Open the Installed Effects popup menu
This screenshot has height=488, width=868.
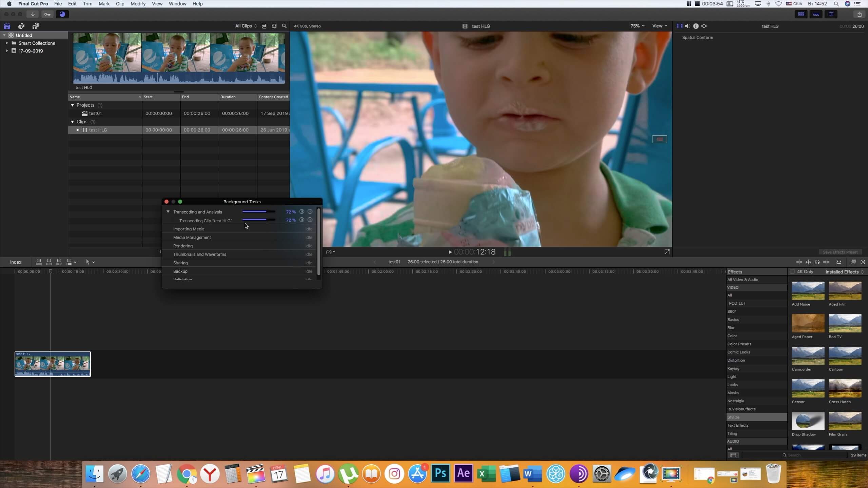pos(845,272)
